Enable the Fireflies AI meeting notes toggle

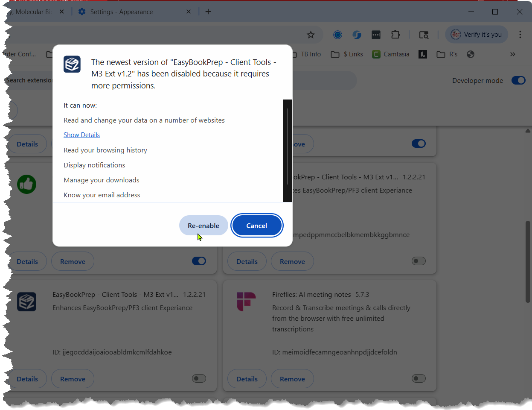tap(419, 378)
